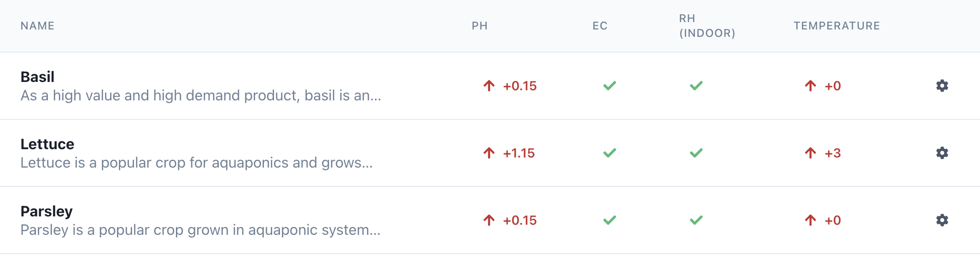The width and height of the screenshot is (980, 256).
Task: Click the TEMPERATURE column header
Action: (x=836, y=26)
